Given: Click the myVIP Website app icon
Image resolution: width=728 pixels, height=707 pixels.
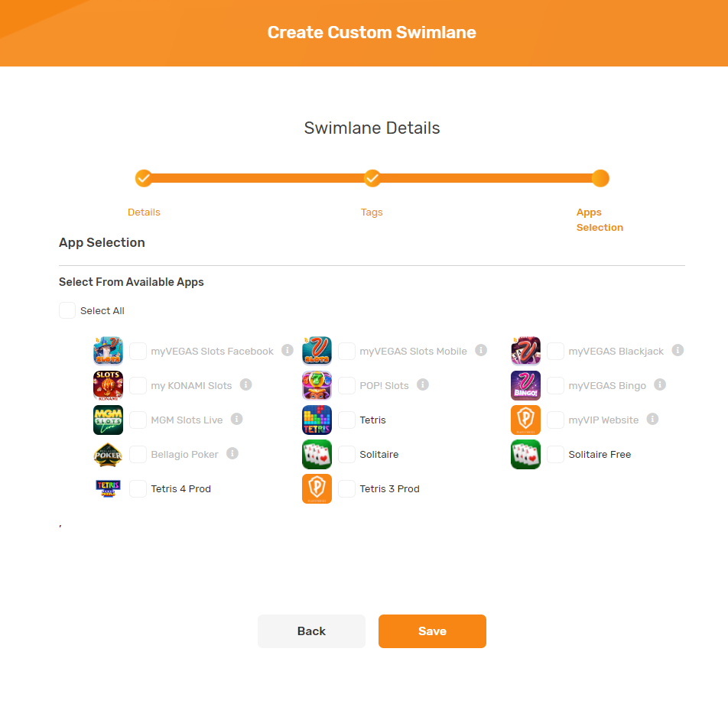Looking at the screenshot, I should click(x=525, y=420).
